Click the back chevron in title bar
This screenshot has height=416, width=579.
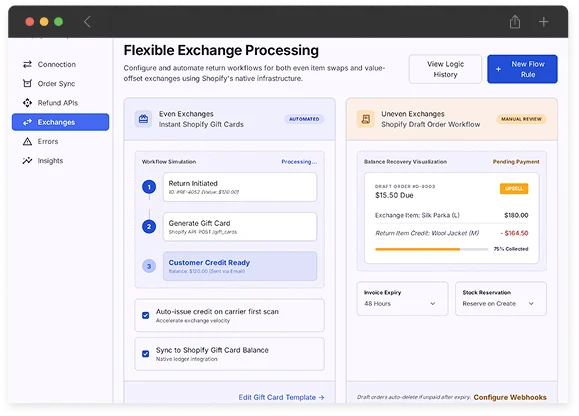(87, 22)
